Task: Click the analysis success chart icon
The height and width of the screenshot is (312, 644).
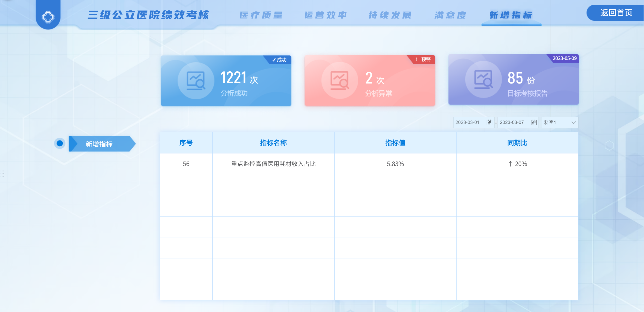Action: (196, 81)
